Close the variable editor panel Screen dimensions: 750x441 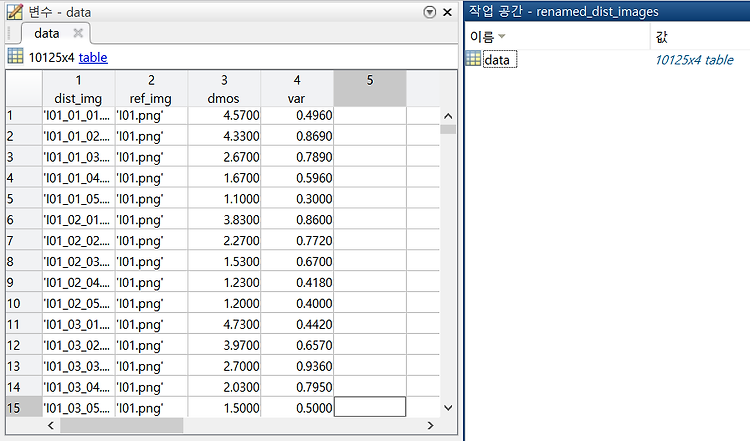tap(448, 12)
